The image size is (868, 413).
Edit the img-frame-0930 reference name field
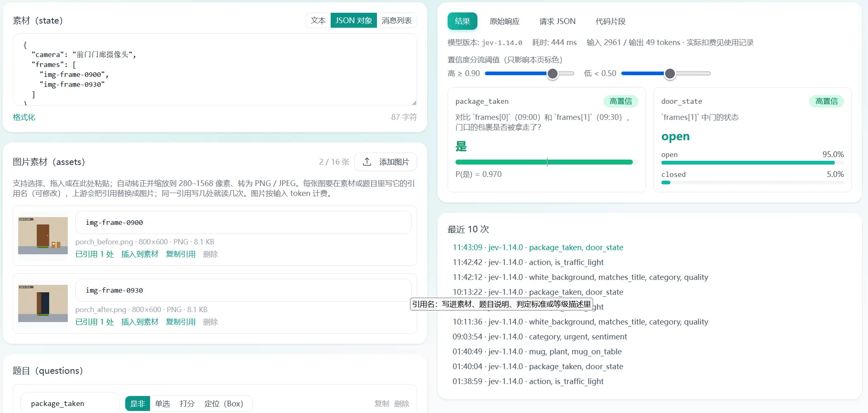tap(243, 290)
